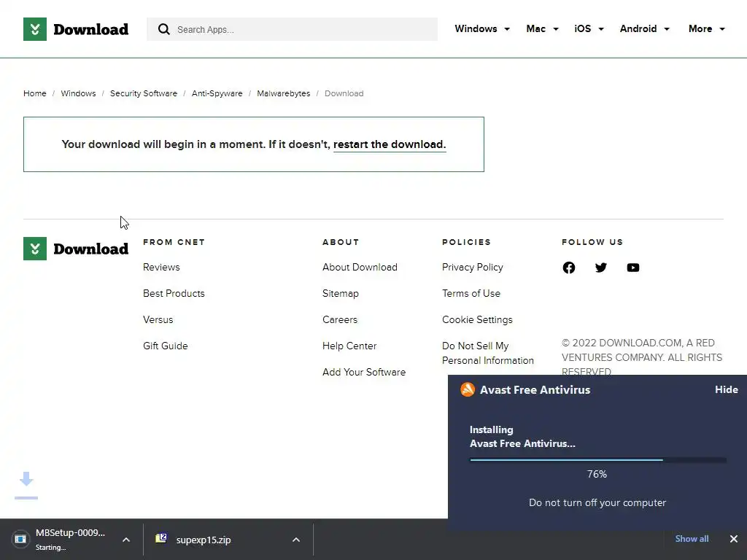Click the Download breadcrumb text
This screenshot has width=747, height=560.
[344, 93]
